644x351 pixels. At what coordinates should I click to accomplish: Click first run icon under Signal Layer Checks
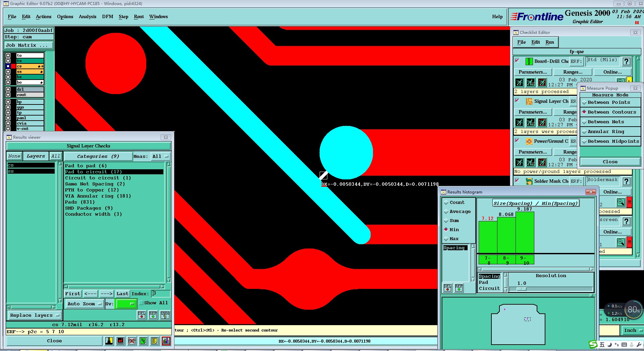coord(519,122)
